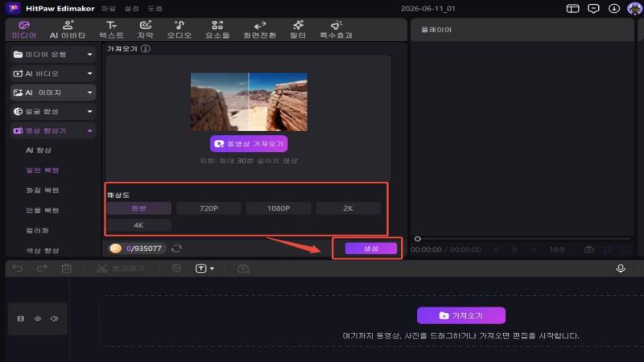The height and width of the screenshot is (362, 644).
Task: Click the 00:00:00 / 00:00:00 time display
Action: click(x=446, y=249)
